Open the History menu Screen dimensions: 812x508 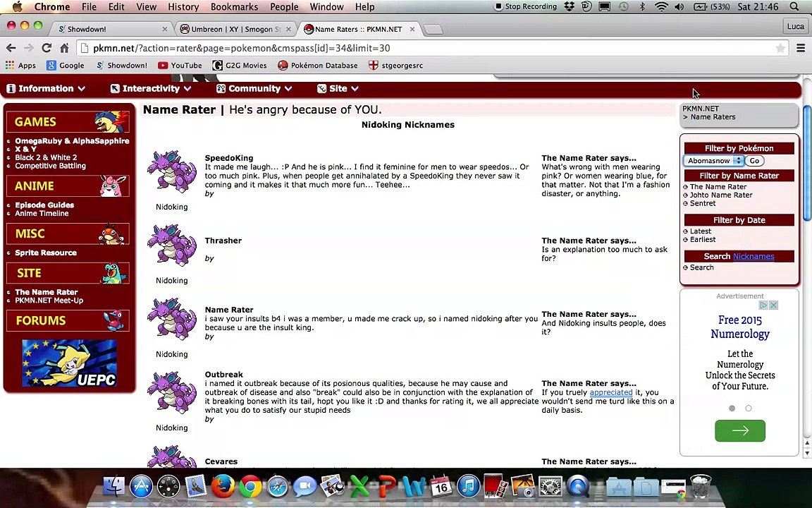pos(183,7)
